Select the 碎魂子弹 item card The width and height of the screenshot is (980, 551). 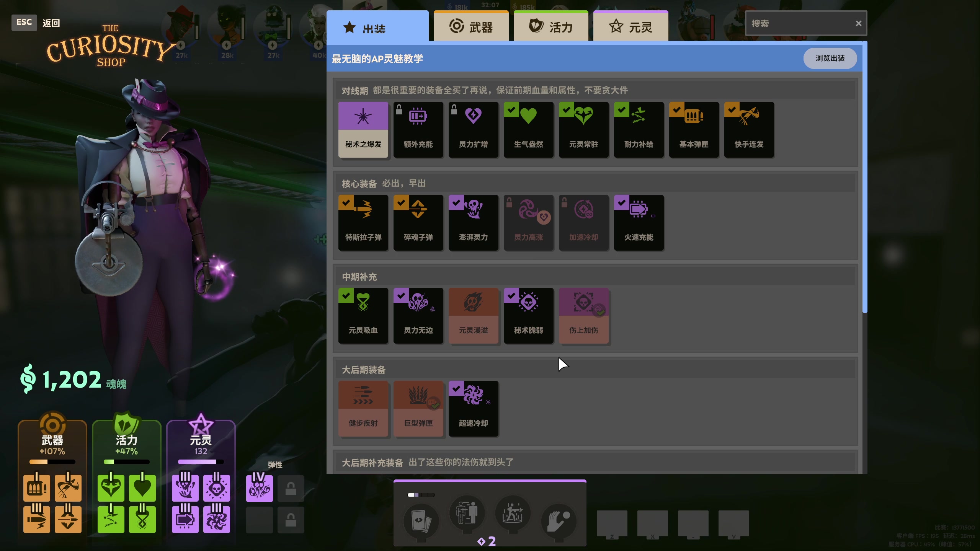point(418,223)
